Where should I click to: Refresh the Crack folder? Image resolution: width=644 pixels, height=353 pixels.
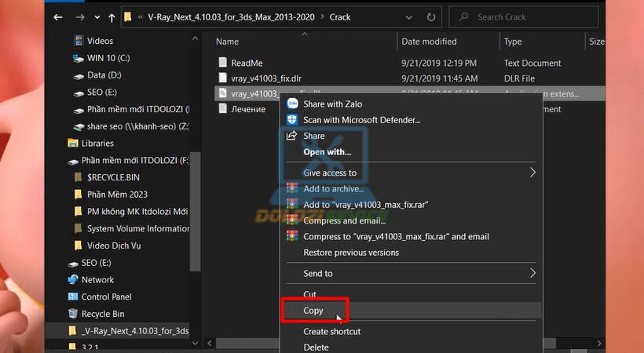click(431, 17)
